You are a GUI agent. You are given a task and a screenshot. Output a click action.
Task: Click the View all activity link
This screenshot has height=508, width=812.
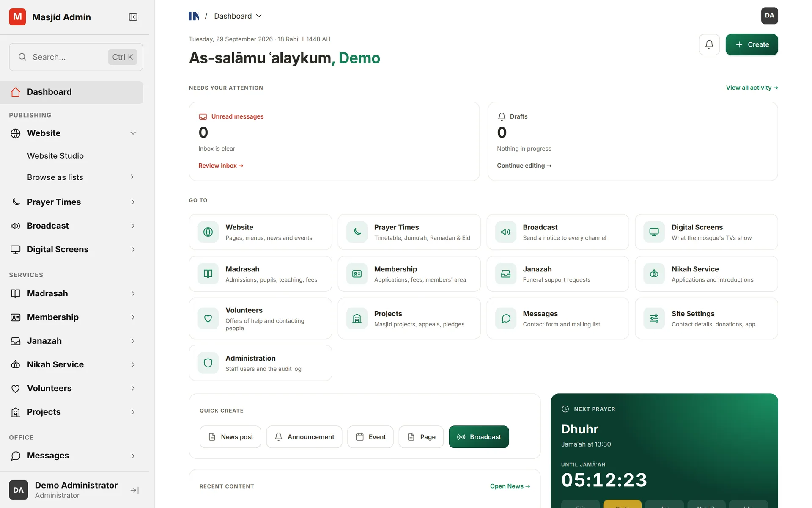752,88
